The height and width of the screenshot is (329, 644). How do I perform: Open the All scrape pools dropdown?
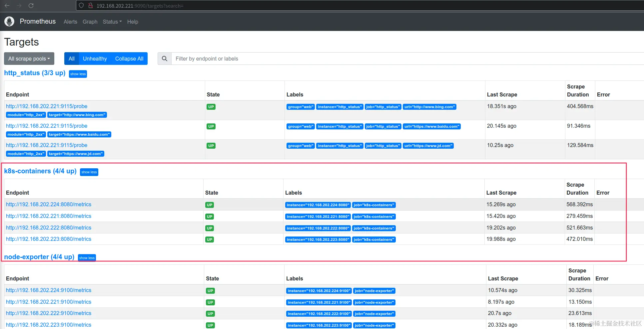click(29, 59)
